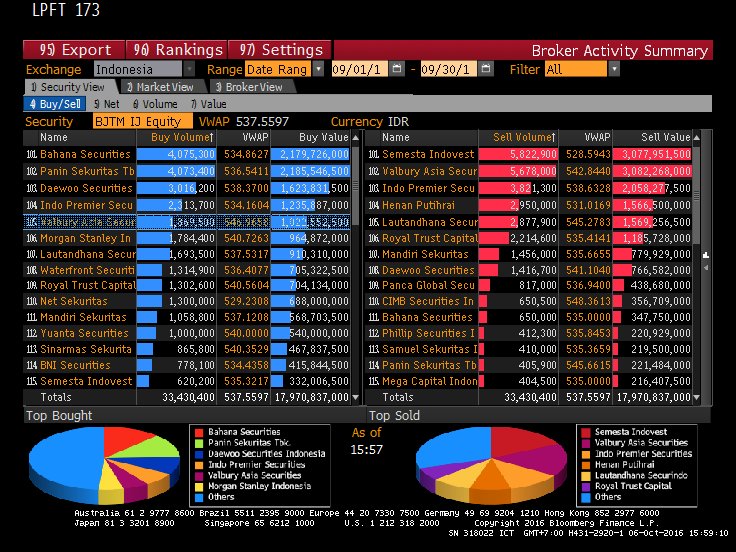This screenshot has width=736, height=552.
Task: Switch to the Broker View tab
Action: point(249,87)
